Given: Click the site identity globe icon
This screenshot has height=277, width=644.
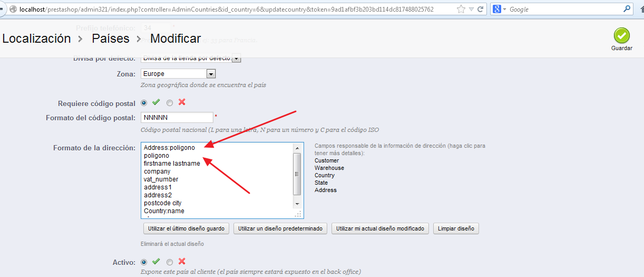Looking at the screenshot, I should [12, 9].
